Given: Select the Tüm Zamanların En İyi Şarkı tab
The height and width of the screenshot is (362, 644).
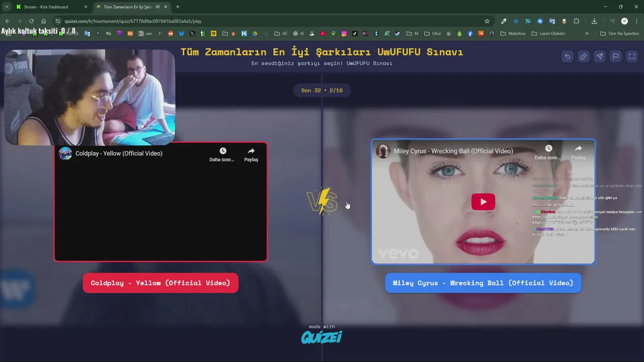Looking at the screenshot, I should click(128, 7).
